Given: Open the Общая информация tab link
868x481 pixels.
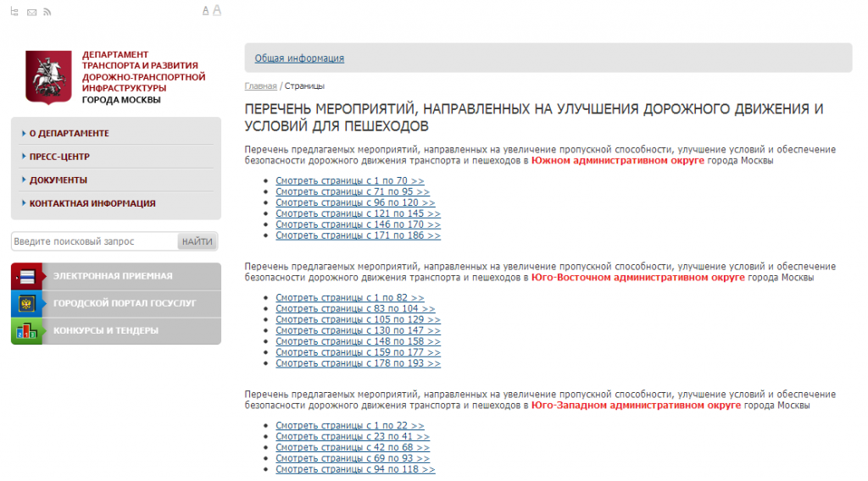Looking at the screenshot, I should (x=299, y=58).
